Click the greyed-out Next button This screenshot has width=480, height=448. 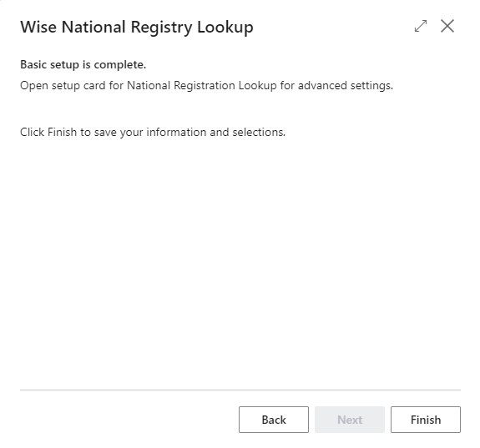click(349, 420)
